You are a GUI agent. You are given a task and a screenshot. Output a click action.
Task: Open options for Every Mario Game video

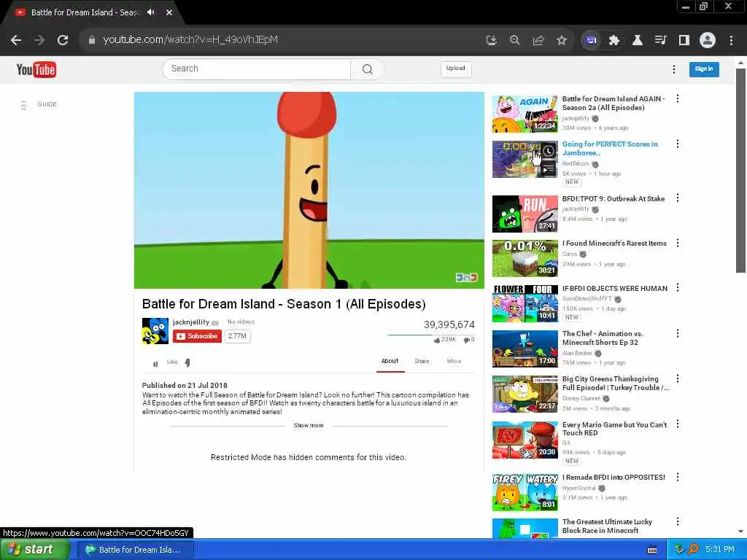pos(678,424)
